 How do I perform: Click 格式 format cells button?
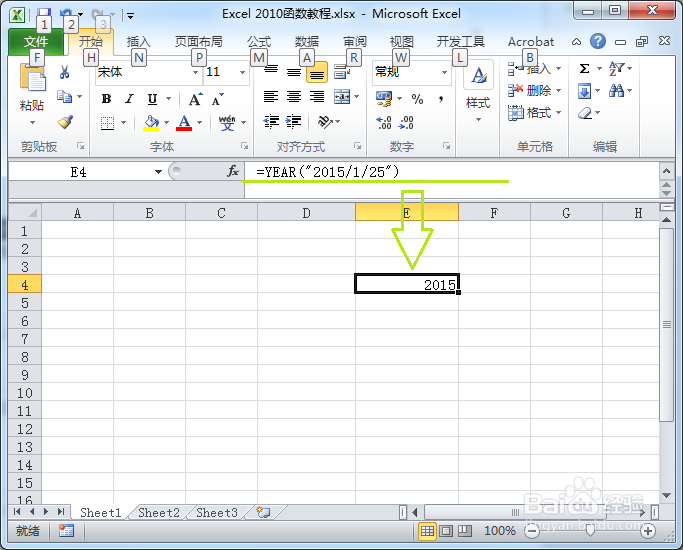[534, 113]
